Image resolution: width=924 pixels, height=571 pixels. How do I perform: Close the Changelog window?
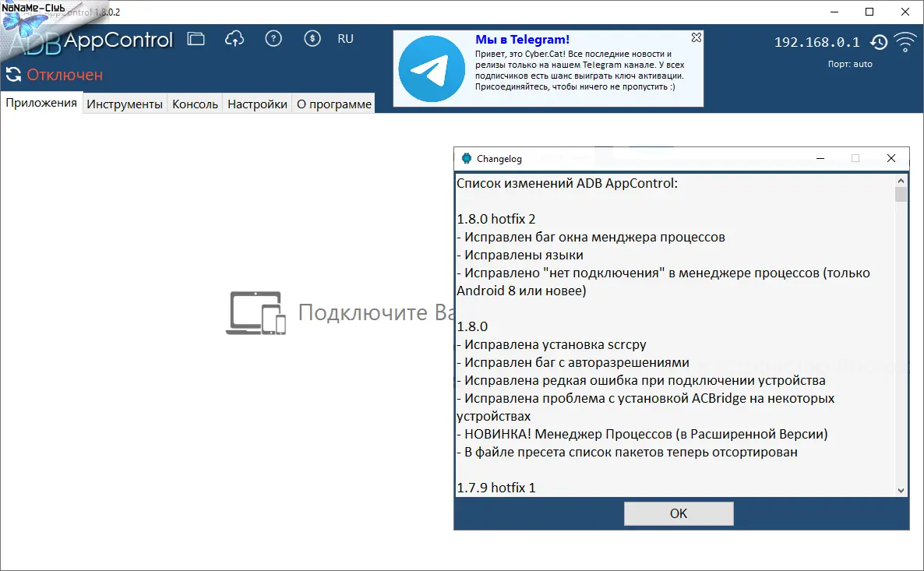pos(891,158)
